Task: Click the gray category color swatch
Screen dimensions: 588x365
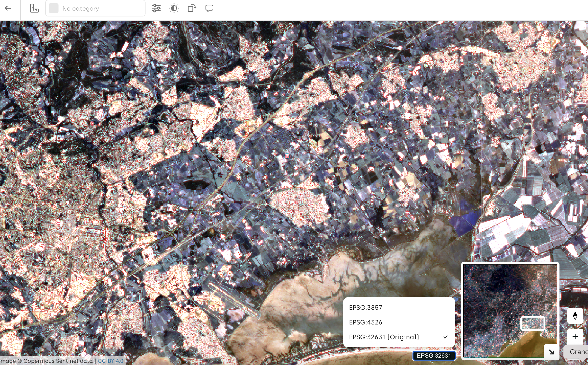Action: coord(54,8)
